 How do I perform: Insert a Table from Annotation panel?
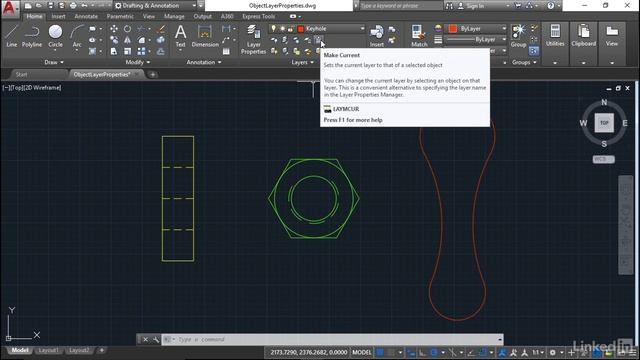click(x=226, y=51)
